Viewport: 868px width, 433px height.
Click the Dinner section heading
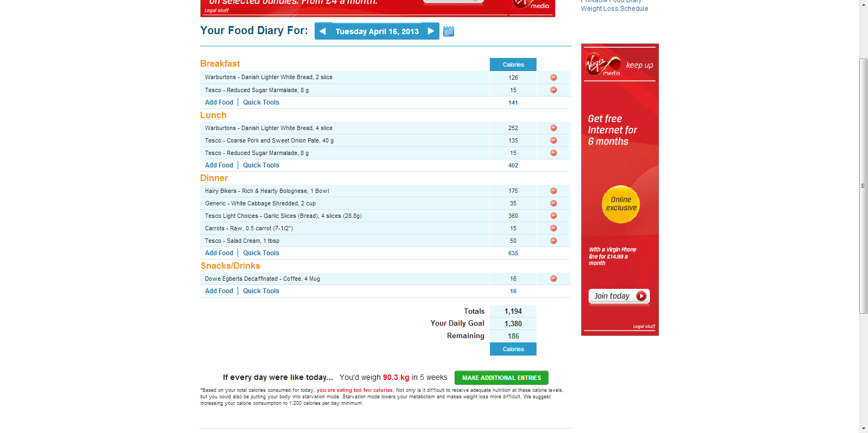tap(214, 178)
